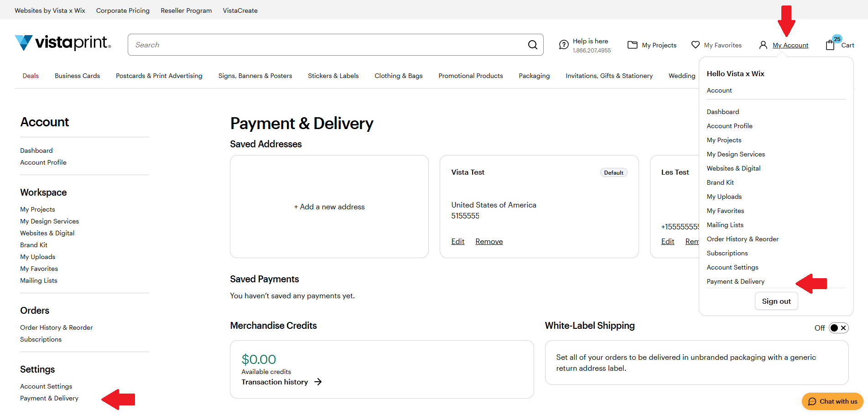Open Reseller Program link
The width and height of the screenshot is (868, 415).
coord(186,10)
